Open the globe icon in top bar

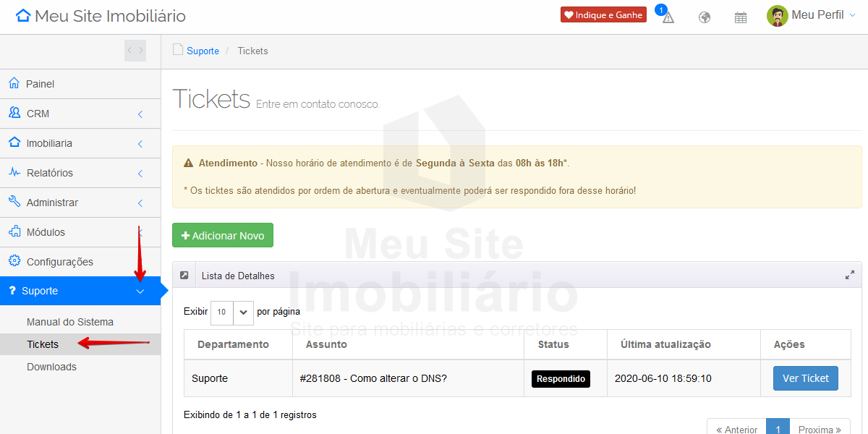705,17
